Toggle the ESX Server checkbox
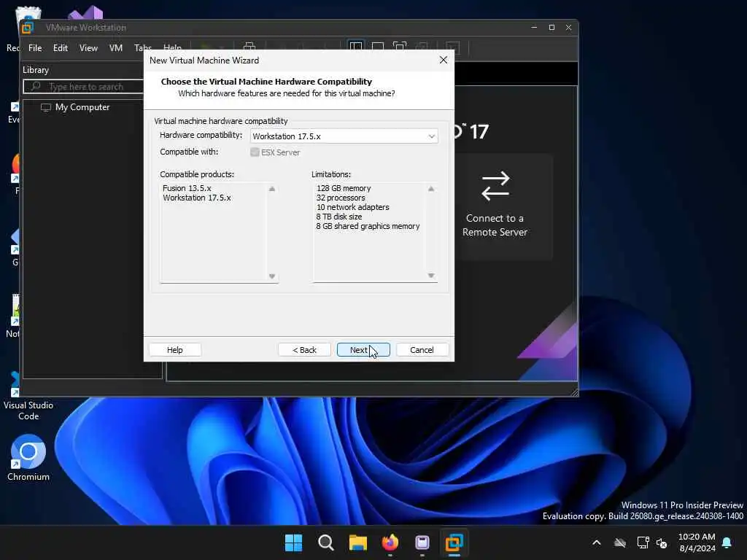Viewport: 747px width, 560px height. tap(255, 152)
